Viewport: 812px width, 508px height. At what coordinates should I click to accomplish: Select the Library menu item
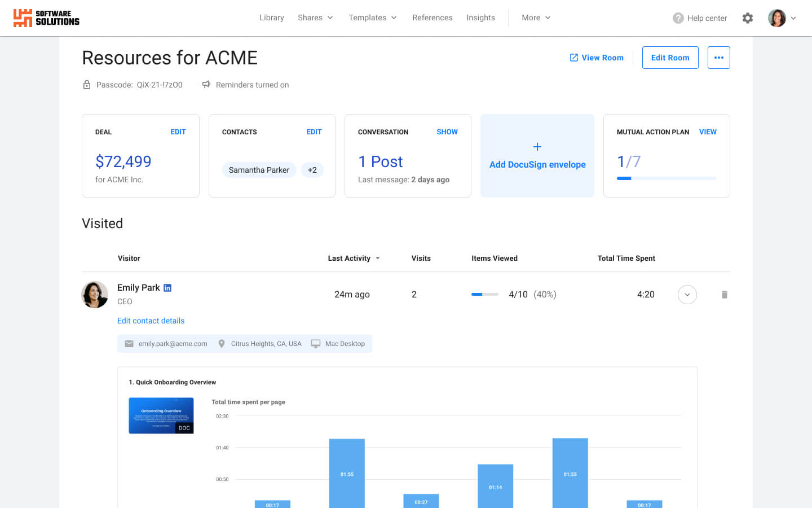point(271,17)
